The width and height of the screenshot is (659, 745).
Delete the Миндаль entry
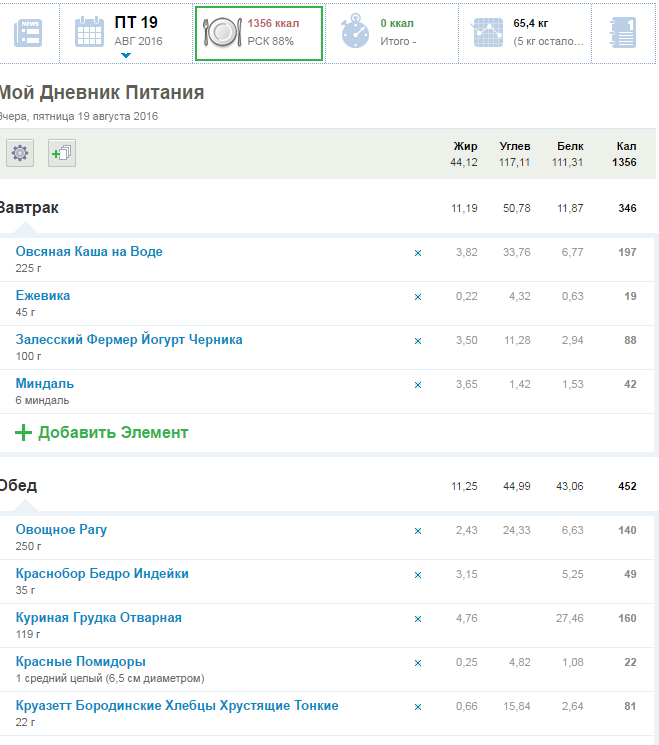418,385
